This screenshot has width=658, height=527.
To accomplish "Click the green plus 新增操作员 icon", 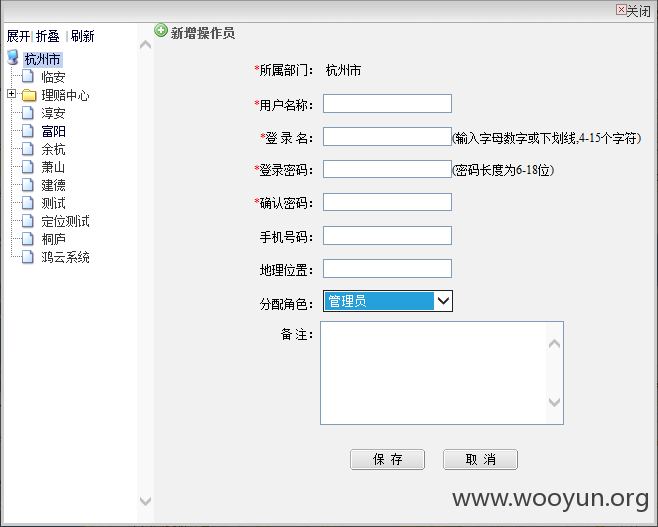I will coord(161,31).
